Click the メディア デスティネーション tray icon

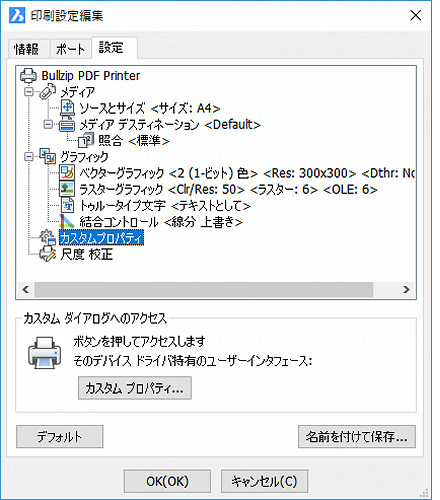(67, 124)
